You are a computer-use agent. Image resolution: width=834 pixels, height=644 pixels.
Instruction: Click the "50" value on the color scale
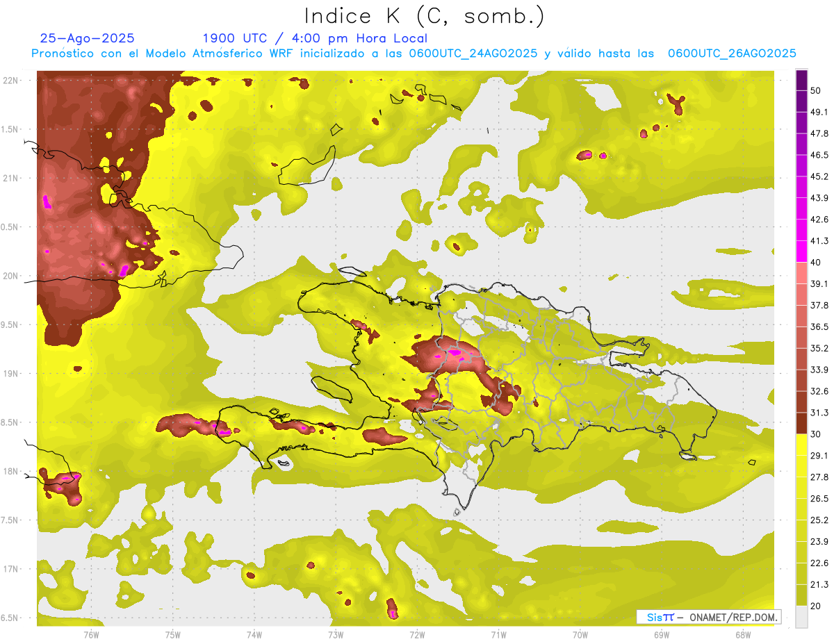(x=817, y=90)
